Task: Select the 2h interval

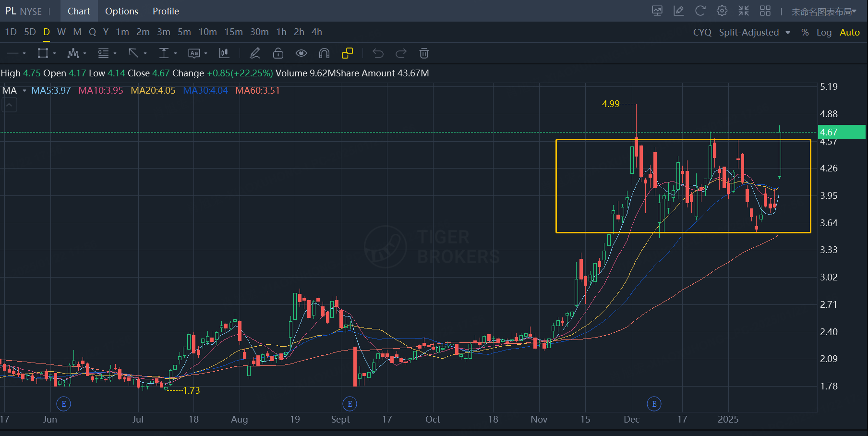Action: click(x=299, y=32)
